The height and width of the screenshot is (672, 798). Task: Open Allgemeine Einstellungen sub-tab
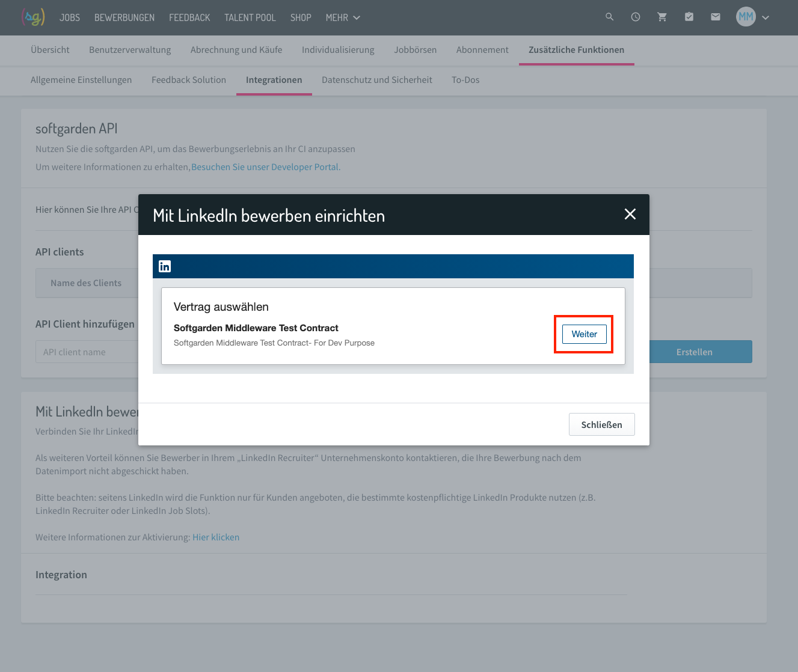81,80
